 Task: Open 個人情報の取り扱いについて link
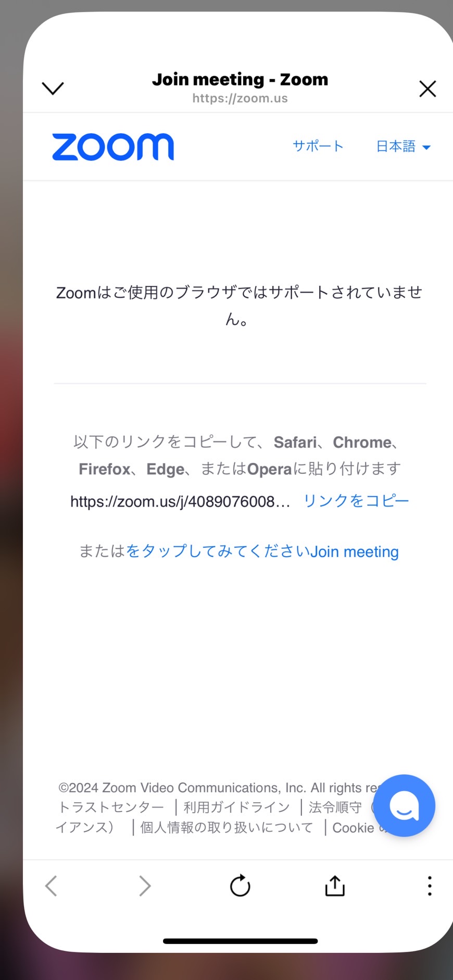pyautogui.click(x=227, y=827)
